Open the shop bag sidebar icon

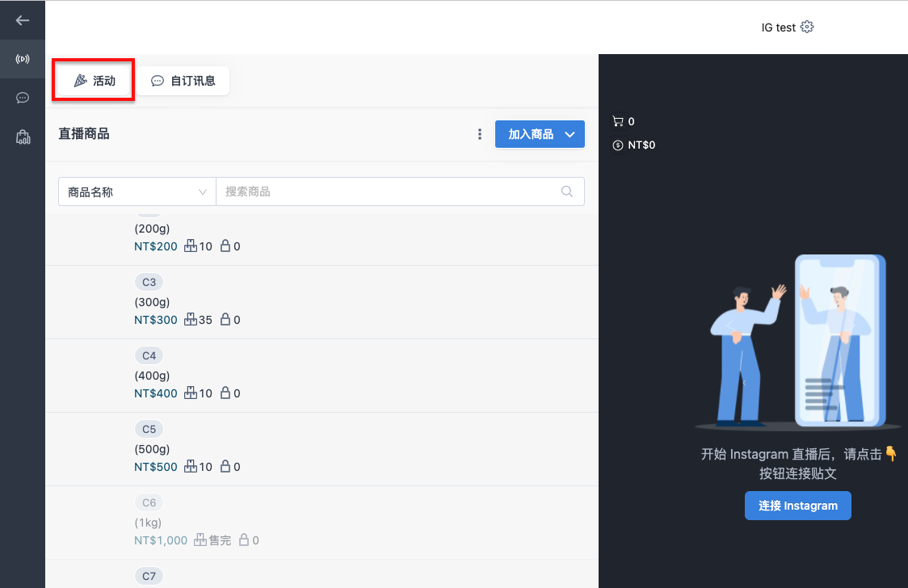pyautogui.click(x=23, y=137)
